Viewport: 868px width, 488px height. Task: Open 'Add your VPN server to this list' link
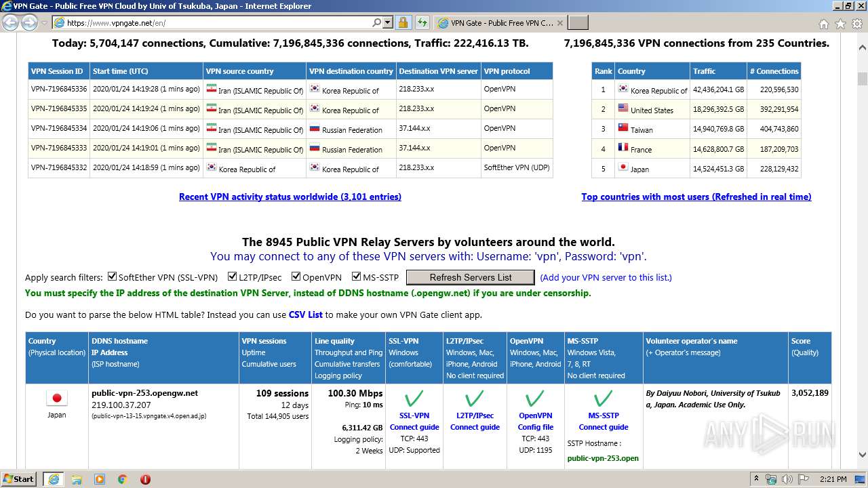tap(606, 277)
